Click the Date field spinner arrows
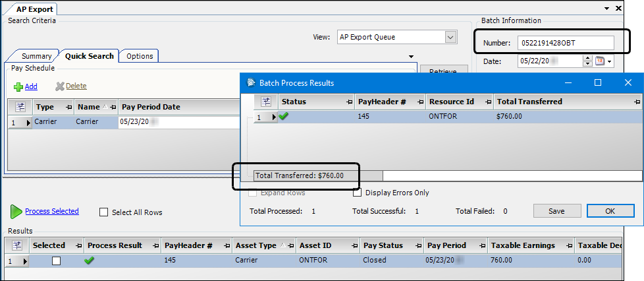Image resolution: width=644 pixels, height=281 pixels. tap(587, 61)
